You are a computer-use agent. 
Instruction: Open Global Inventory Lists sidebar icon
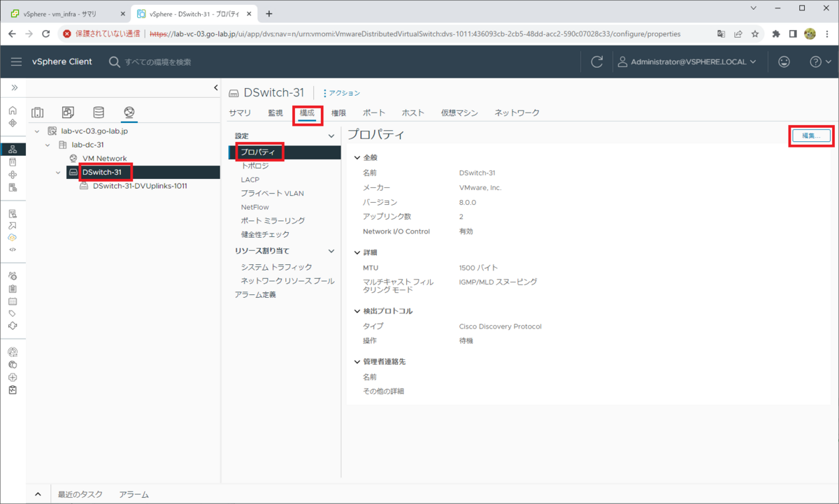13,187
